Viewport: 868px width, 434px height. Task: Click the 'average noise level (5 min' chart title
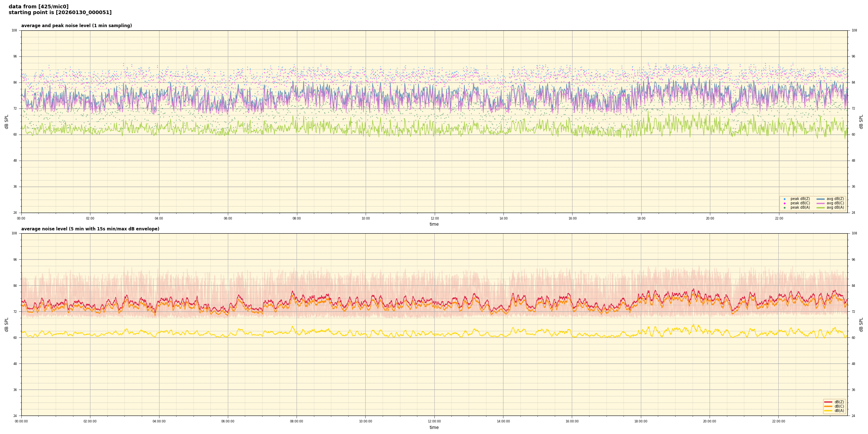(x=90, y=229)
